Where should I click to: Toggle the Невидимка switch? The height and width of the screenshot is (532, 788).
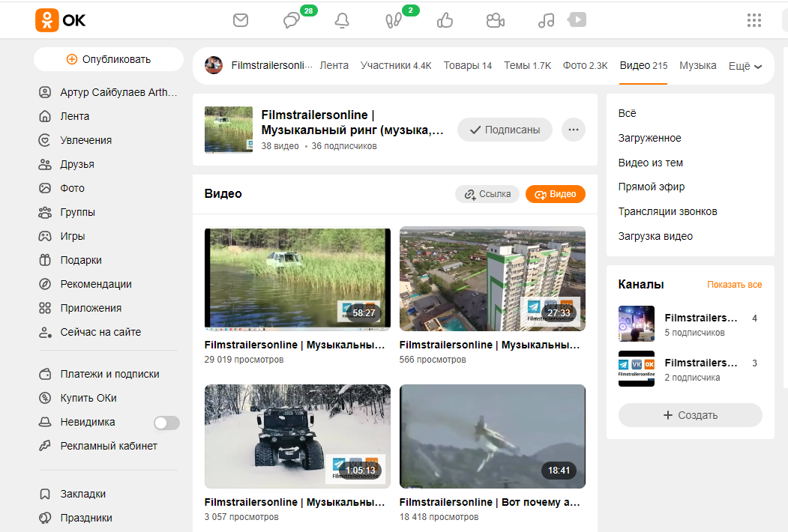point(167,423)
